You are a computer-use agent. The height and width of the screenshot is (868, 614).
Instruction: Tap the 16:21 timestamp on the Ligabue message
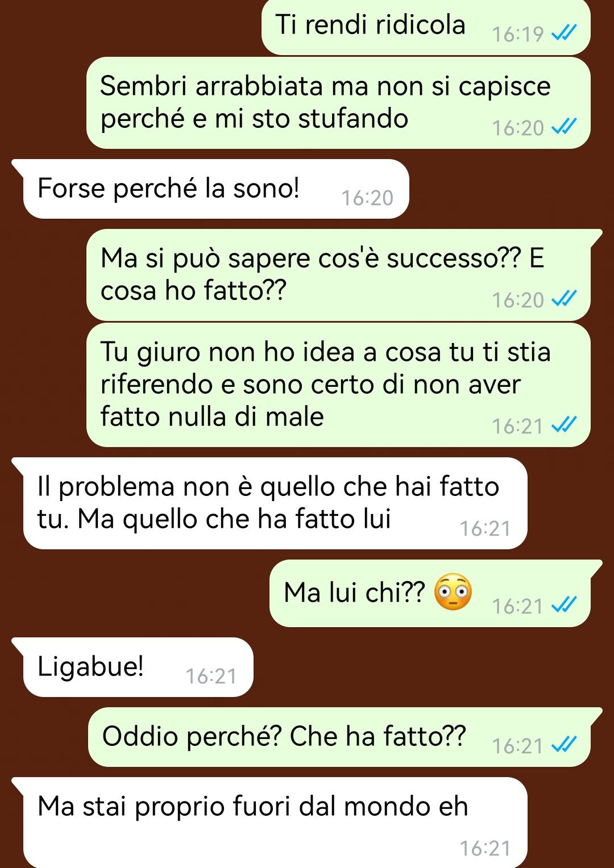(211, 676)
